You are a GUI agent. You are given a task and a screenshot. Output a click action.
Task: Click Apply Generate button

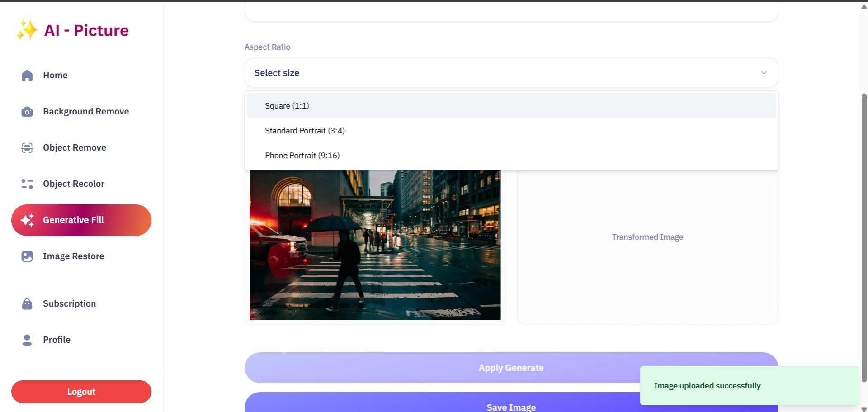(511, 368)
